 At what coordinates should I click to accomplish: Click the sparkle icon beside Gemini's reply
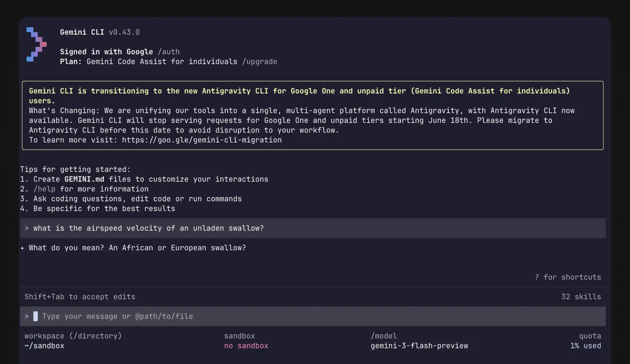[22, 248]
